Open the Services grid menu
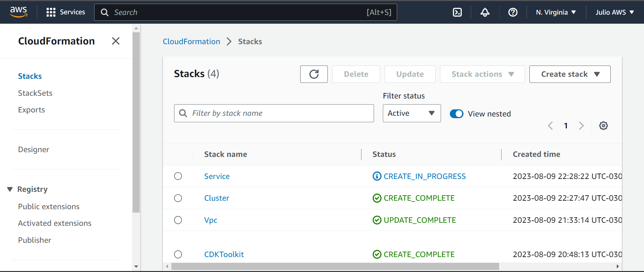 (66, 12)
